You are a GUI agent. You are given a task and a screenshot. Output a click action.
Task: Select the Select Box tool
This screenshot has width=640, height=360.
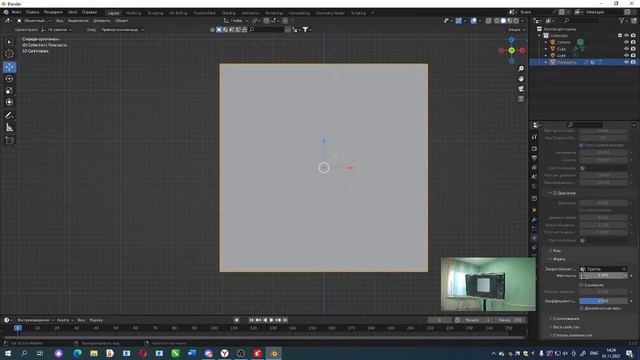pos(9,42)
